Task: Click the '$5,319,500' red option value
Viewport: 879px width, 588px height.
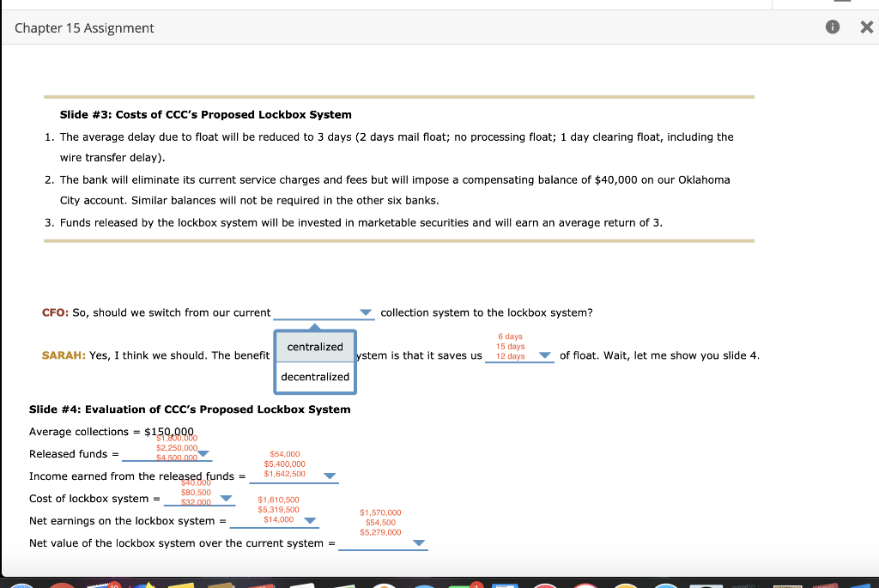Action: point(279,510)
